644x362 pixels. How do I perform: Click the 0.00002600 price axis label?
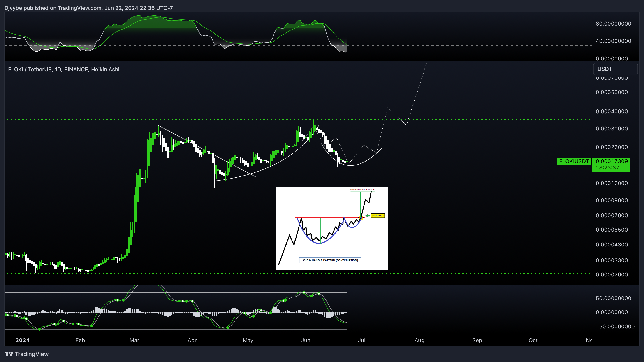tap(612, 275)
